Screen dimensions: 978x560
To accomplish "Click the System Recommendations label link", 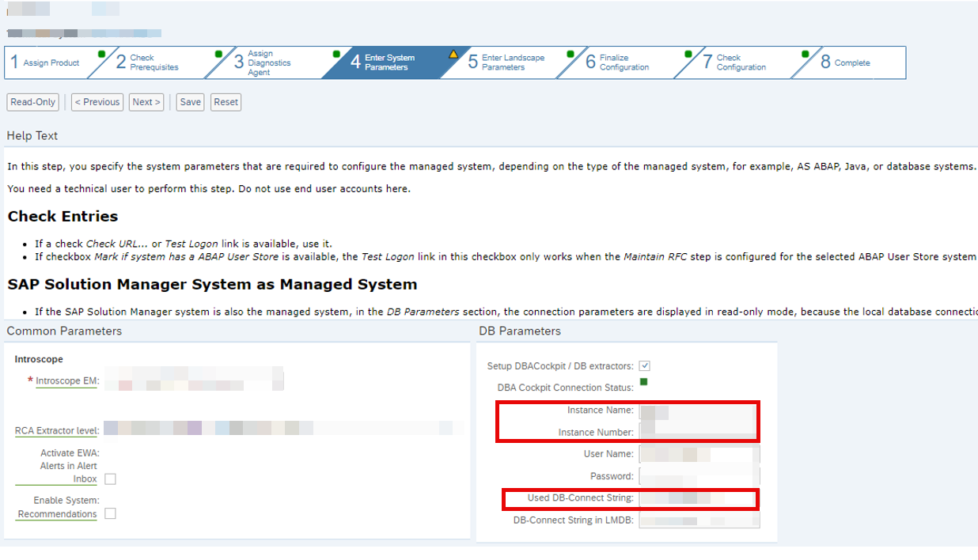I will (x=57, y=514).
